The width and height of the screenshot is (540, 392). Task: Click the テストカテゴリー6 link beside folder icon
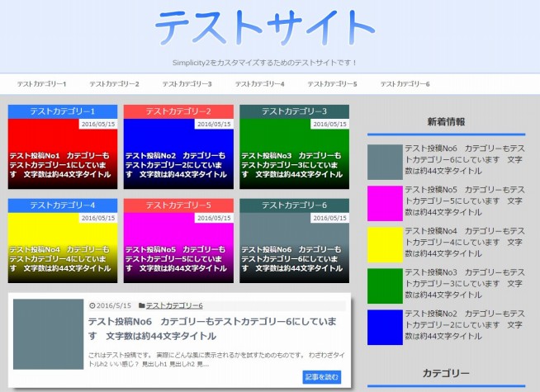pos(174,305)
